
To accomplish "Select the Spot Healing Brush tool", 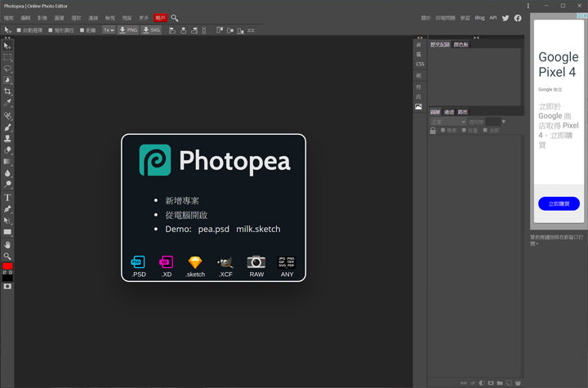I will click(7, 115).
